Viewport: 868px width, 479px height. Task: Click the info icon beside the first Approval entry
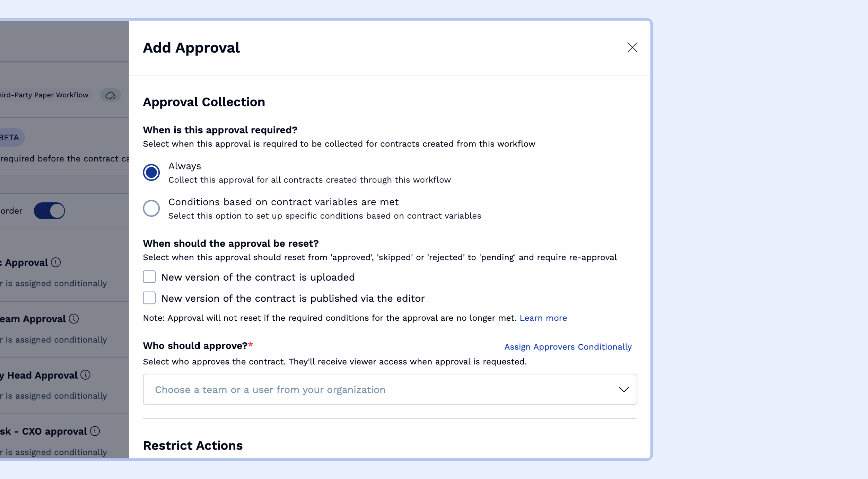[x=55, y=262]
